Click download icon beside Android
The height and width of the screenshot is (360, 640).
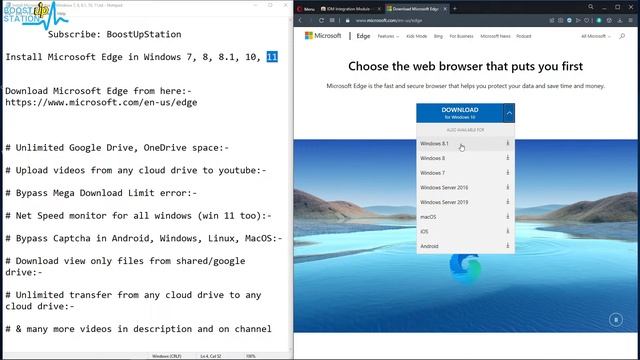pyautogui.click(x=508, y=246)
